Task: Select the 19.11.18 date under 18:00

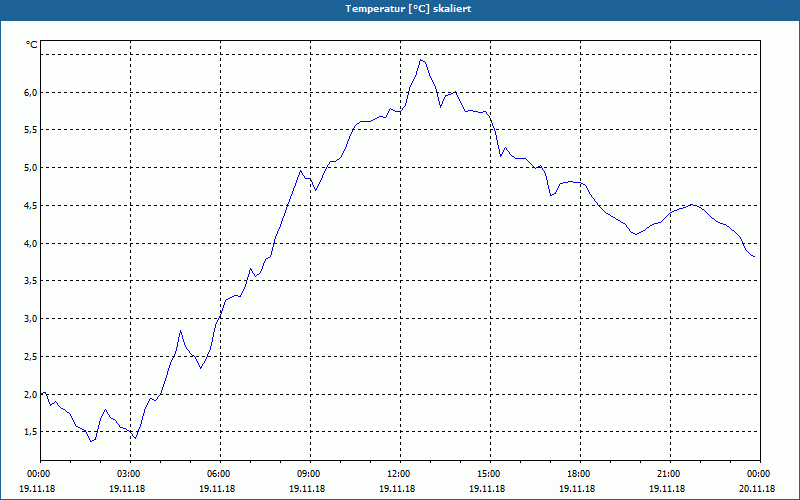Action: pos(577,489)
